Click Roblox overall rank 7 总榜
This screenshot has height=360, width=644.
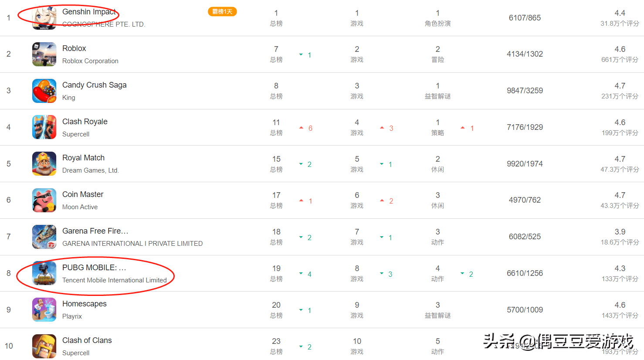coord(276,54)
